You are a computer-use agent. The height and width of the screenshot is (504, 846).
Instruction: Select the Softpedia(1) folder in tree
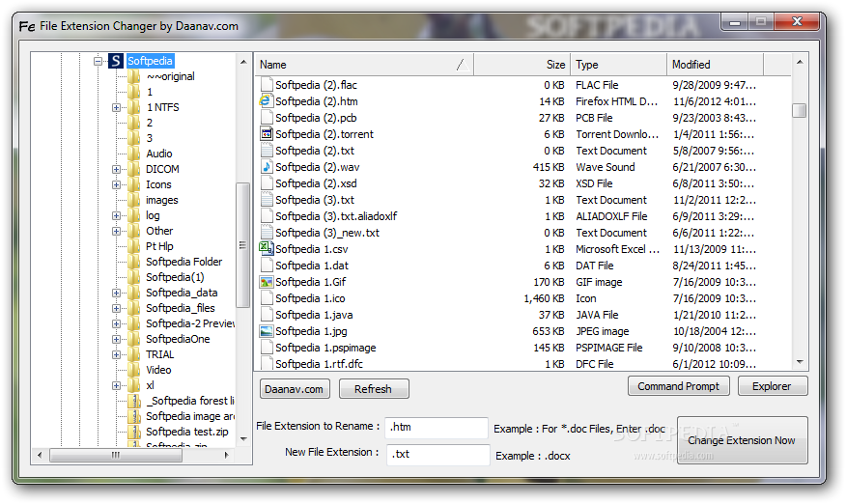(x=175, y=277)
